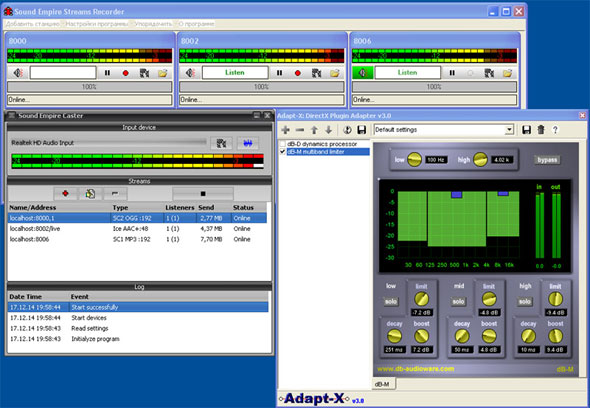590x408 pixels.
Task: Toggle the bypass button in dB-M
Action: coord(547,160)
